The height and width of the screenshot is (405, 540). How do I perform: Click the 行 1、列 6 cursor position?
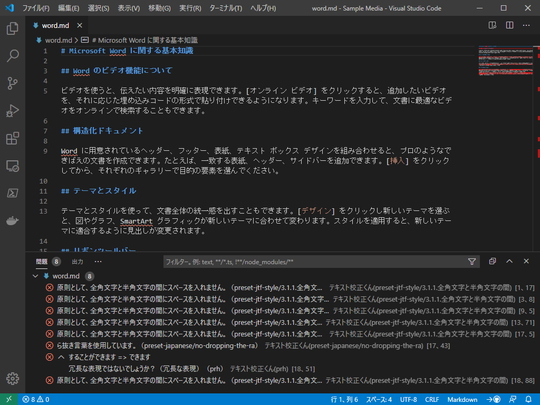click(x=344, y=399)
